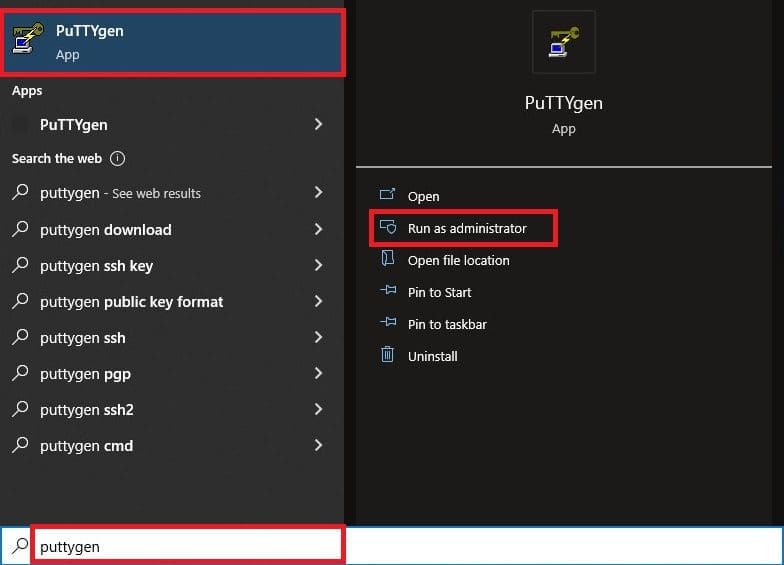Expand chevron beside 'puttygen - See web results'
The width and height of the screenshot is (784, 565).
tap(318, 192)
